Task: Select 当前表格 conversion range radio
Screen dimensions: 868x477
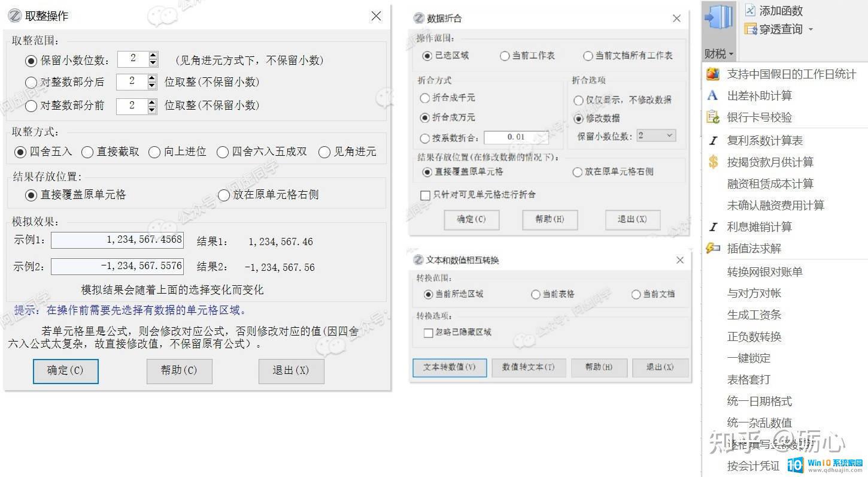Action: click(x=535, y=294)
